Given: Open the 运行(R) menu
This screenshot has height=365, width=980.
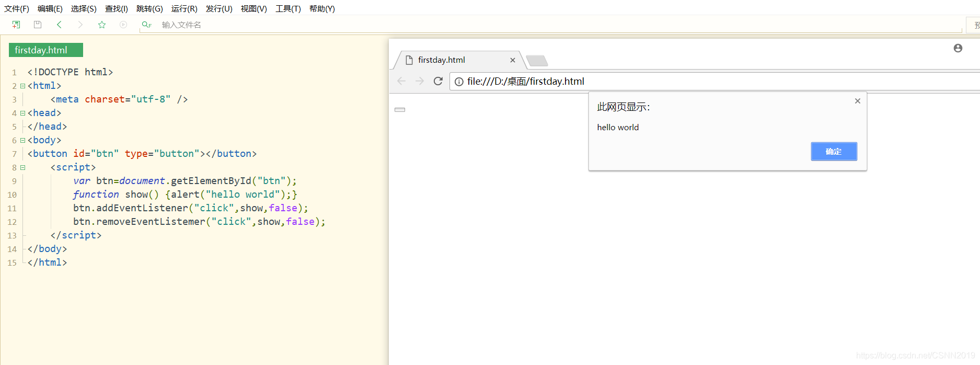Looking at the screenshot, I should click(185, 9).
